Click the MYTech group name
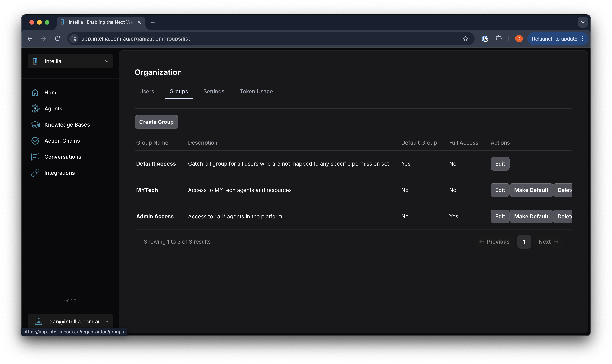The height and width of the screenshot is (364, 612). [147, 190]
